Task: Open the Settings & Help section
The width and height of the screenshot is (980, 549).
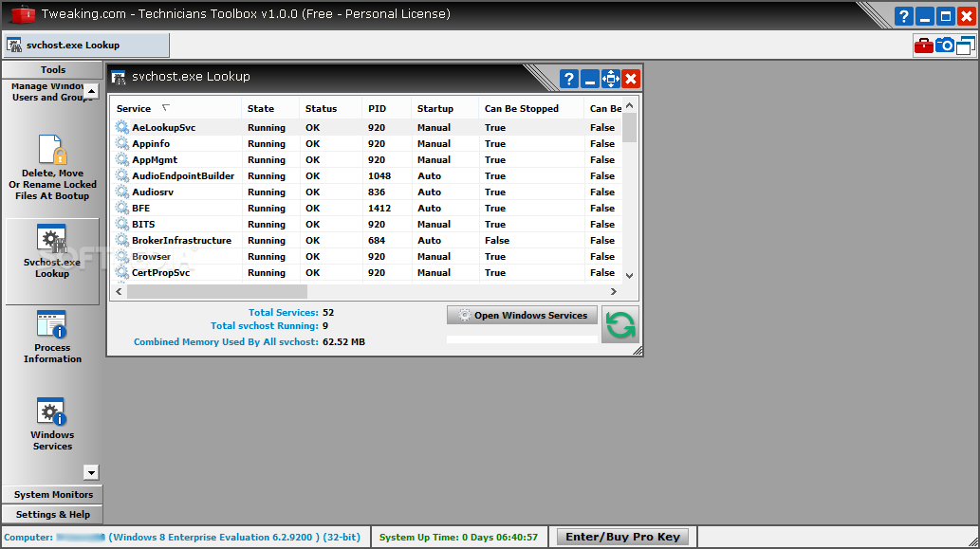Action: coord(52,515)
